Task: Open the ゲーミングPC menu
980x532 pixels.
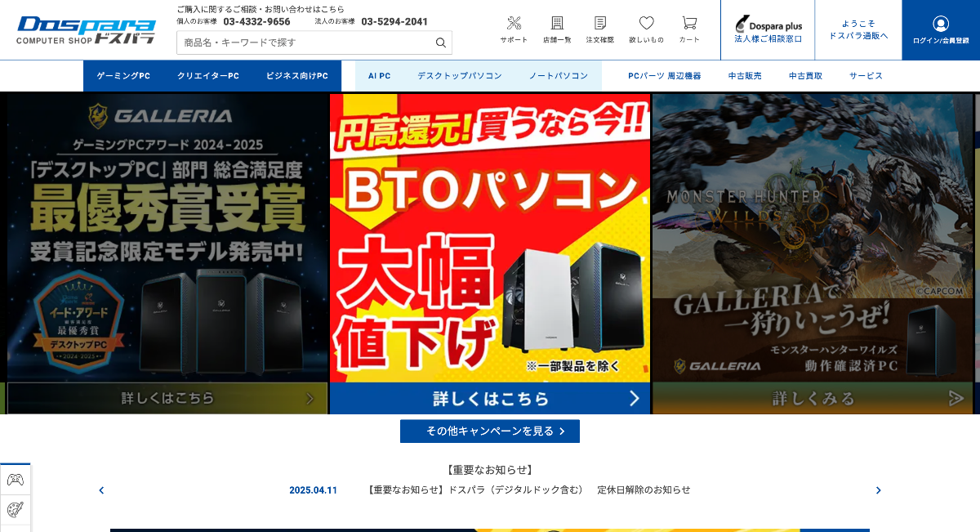Action: point(123,76)
